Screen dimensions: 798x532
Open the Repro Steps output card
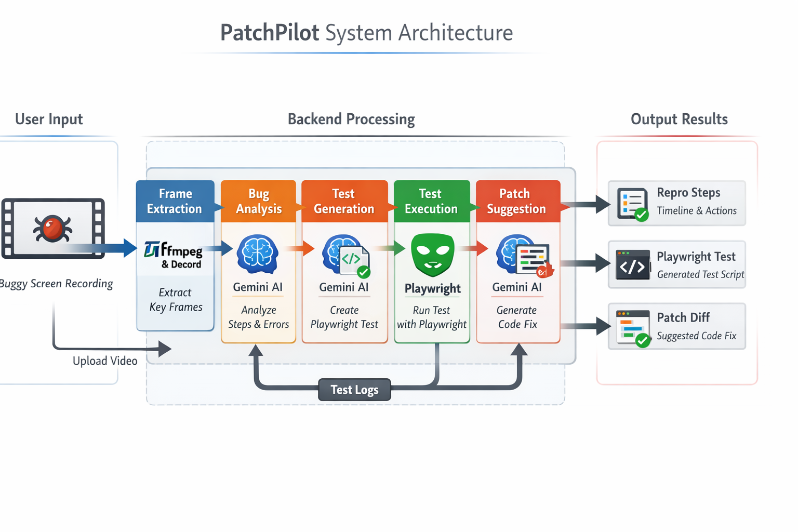pos(677,203)
